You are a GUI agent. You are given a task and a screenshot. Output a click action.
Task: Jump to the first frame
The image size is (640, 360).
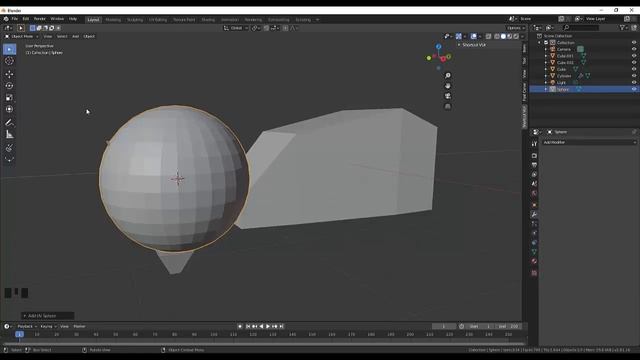pyautogui.click(x=248, y=327)
